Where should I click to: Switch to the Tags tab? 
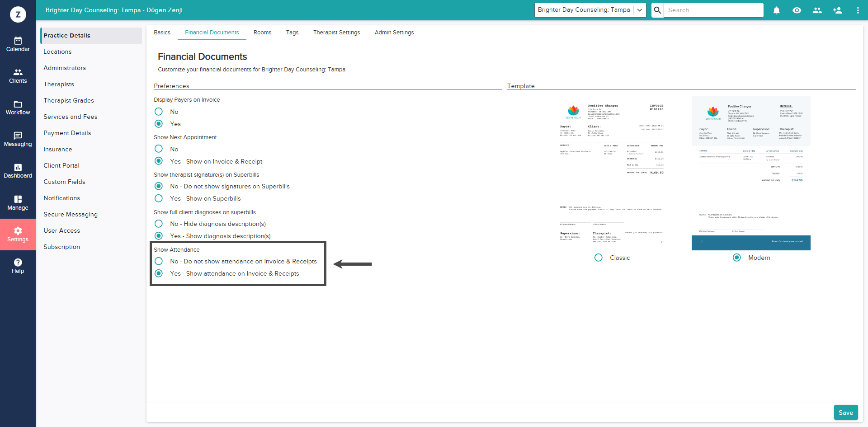tap(292, 33)
